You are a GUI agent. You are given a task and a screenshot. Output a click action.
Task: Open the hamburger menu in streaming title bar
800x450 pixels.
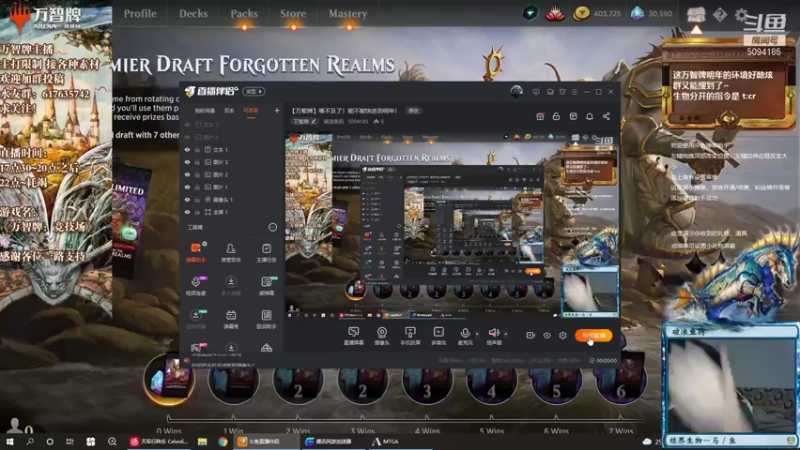[574, 92]
